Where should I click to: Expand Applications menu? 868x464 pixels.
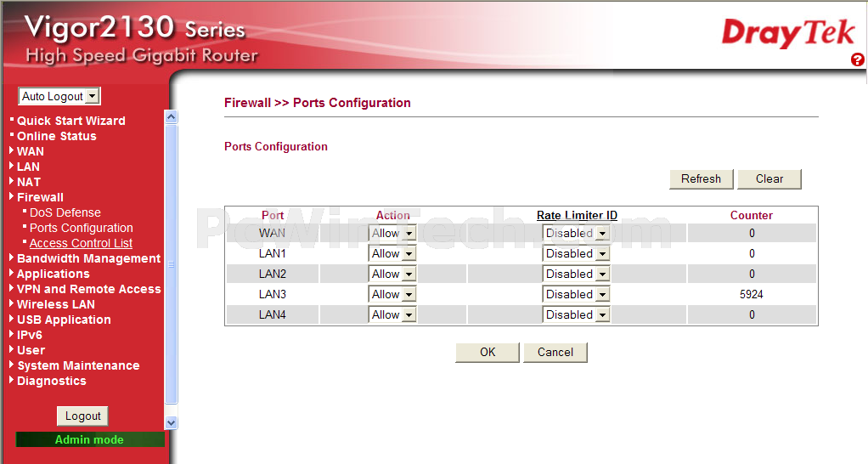click(x=54, y=274)
